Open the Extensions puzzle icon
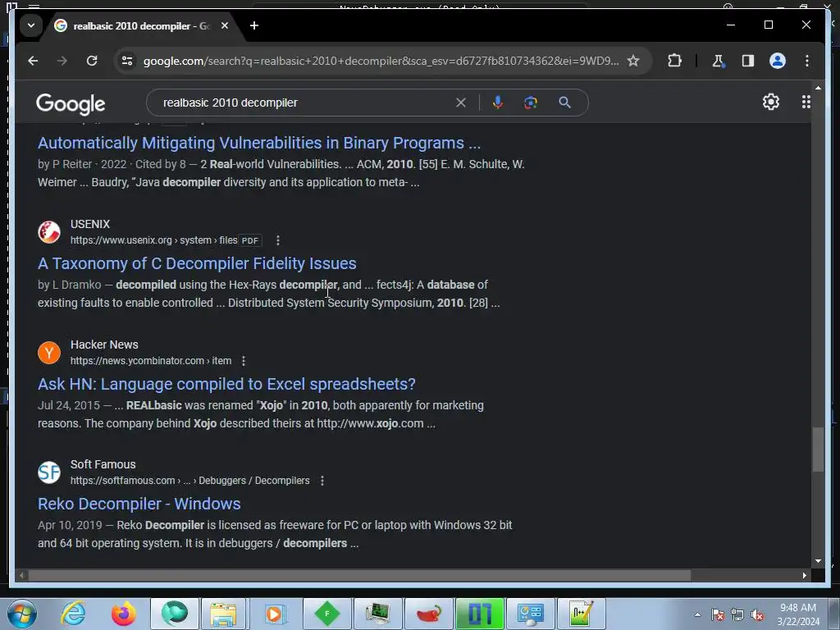 (674, 61)
